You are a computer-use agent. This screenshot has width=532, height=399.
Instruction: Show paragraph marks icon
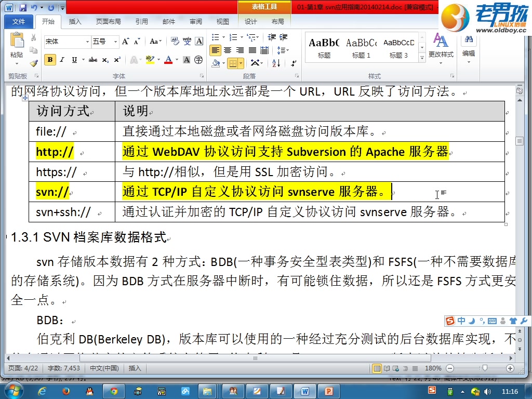point(294,63)
